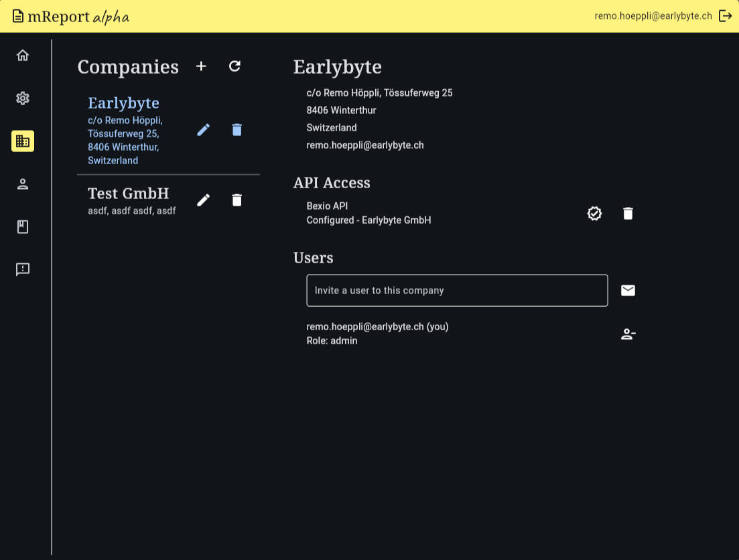Select the Test GmbH company entry
Image resolution: width=739 pixels, height=560 pixels.
pyautogui.click(x=128, y=193)
